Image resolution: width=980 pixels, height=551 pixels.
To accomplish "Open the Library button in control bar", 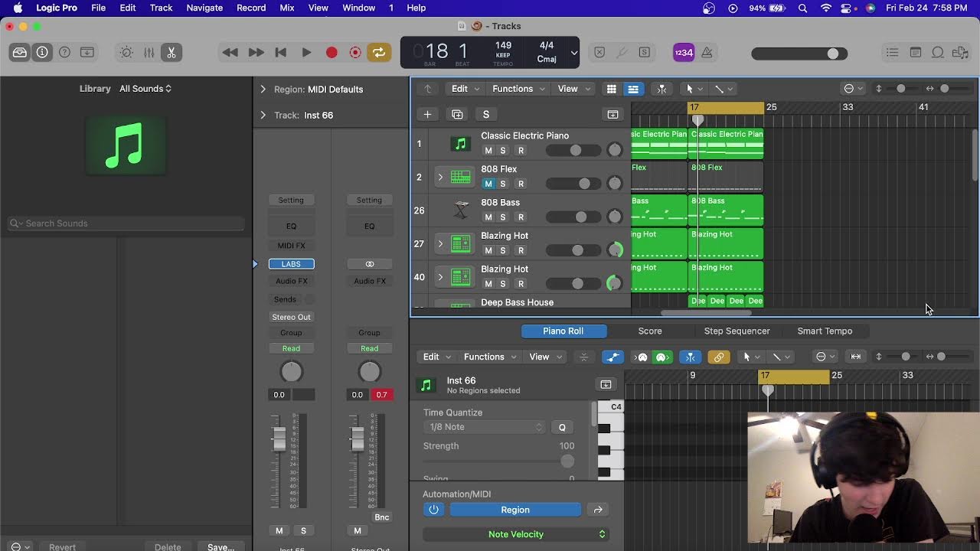I will [20, 53].
